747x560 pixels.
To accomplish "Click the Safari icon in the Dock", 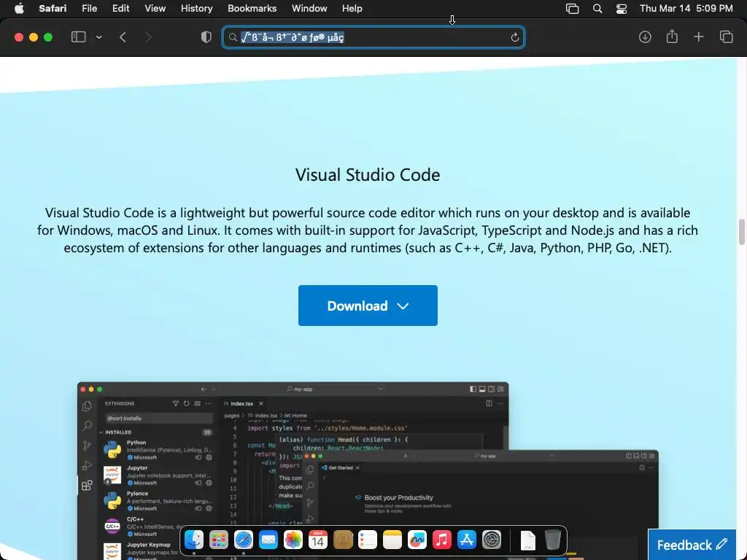I will coord(244,540).
